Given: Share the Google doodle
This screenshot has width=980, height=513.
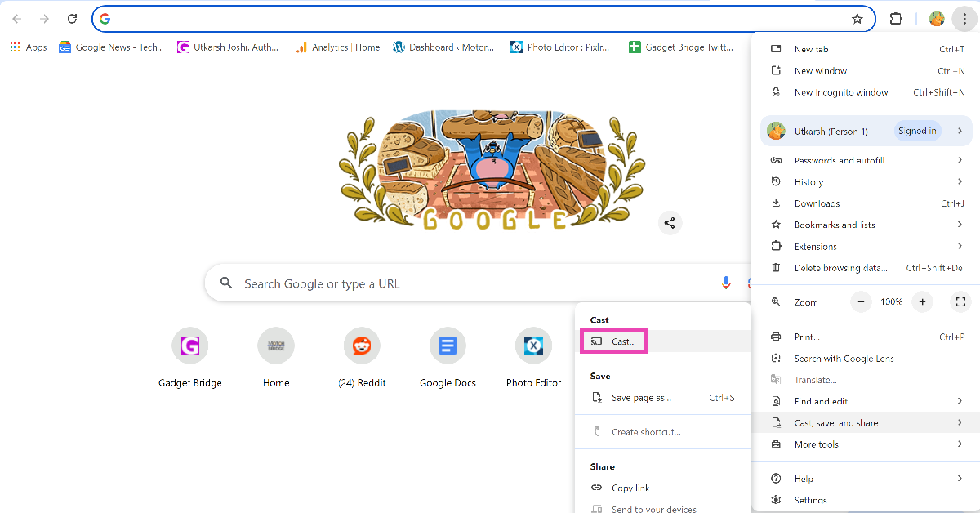Looking at the screenshot, I should [670, 222].
